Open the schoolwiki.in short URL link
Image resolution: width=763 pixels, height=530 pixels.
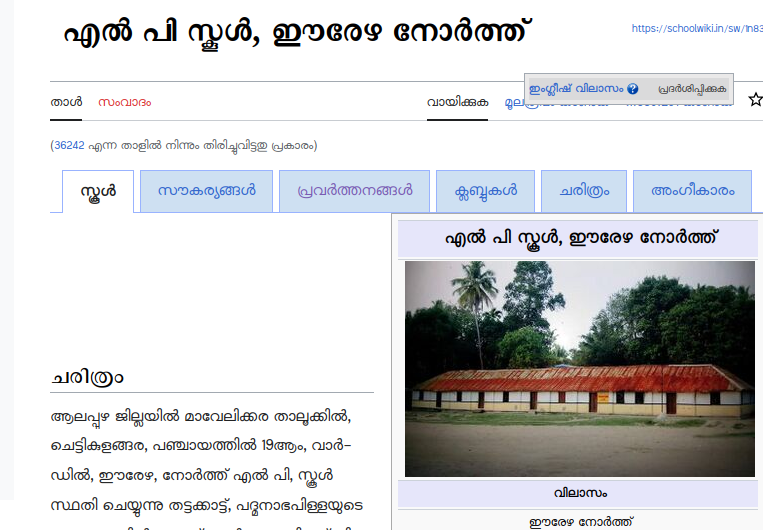tap(696, 29)
